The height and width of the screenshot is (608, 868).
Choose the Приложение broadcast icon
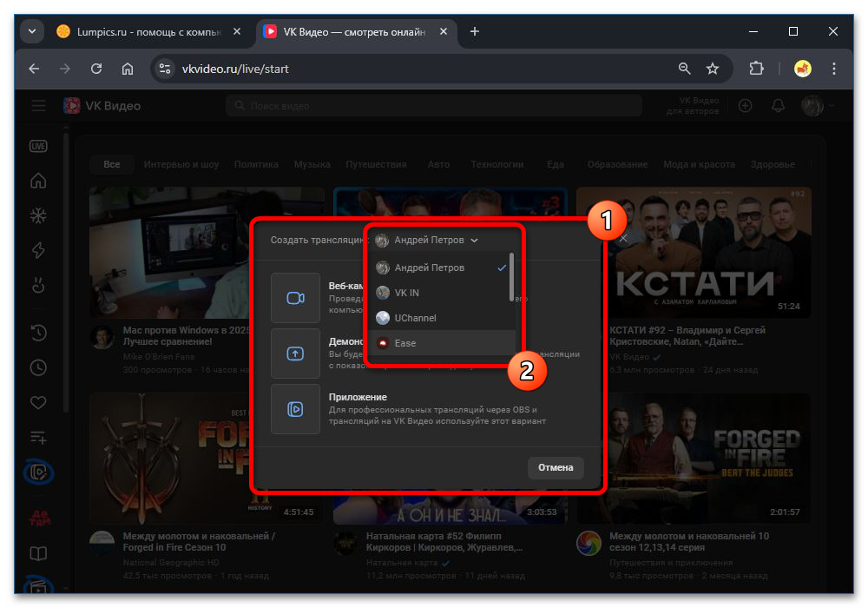click(295, 409)
